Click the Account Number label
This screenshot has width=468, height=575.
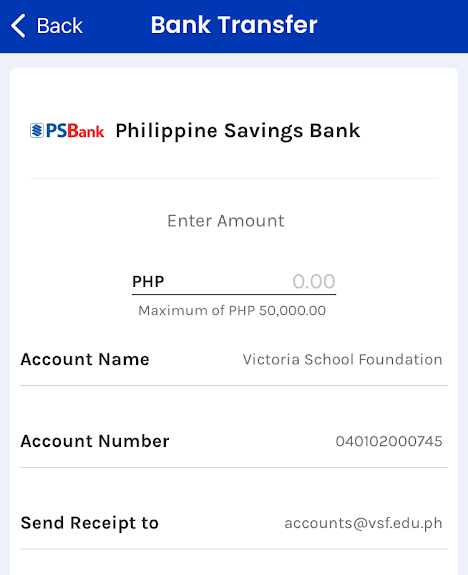point(95,441)
